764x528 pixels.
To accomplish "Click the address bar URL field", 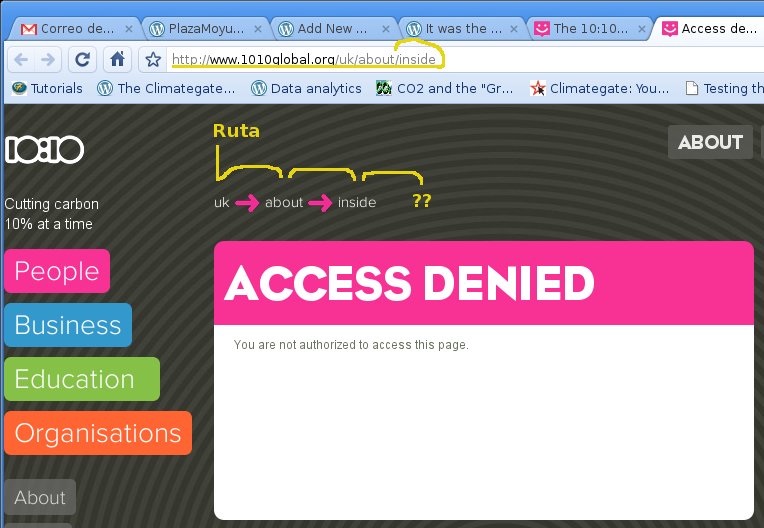I will click(450, 60).
